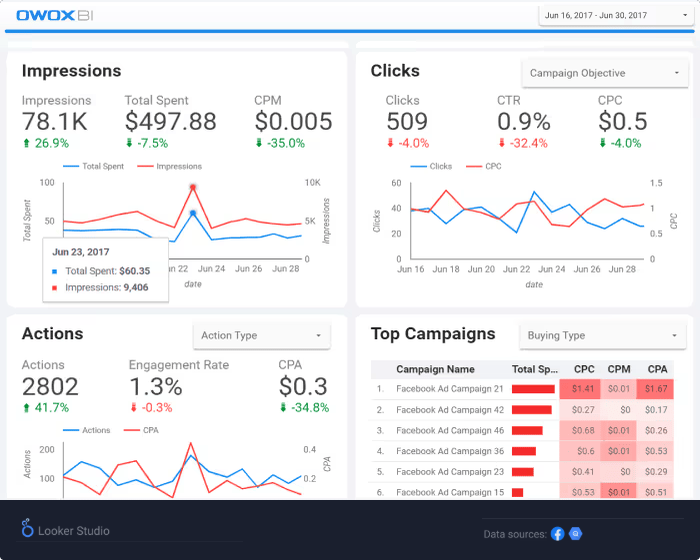Viewport: 700px width, 560px height.
Task: Click the $0.53 CPA cell for Campaign 36
Action: point(655,451)
